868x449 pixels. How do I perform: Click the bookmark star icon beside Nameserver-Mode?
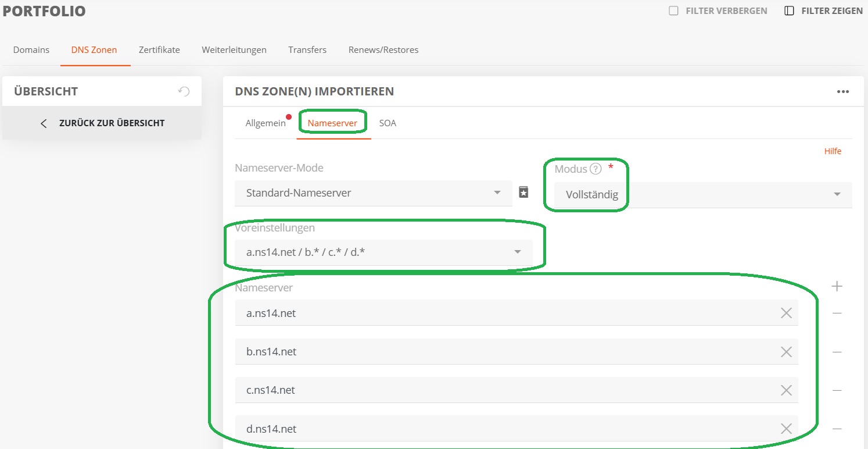tap(523, 193)
